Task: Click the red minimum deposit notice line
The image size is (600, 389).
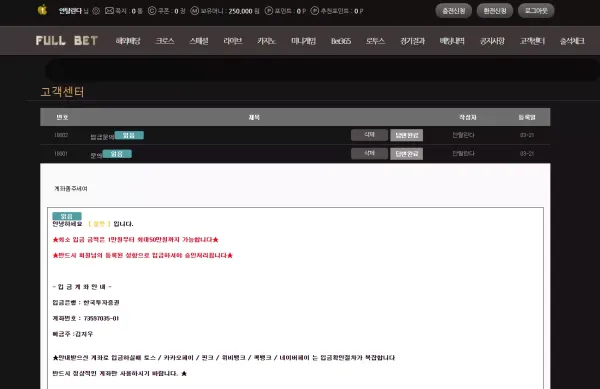Action: [135, 240]
